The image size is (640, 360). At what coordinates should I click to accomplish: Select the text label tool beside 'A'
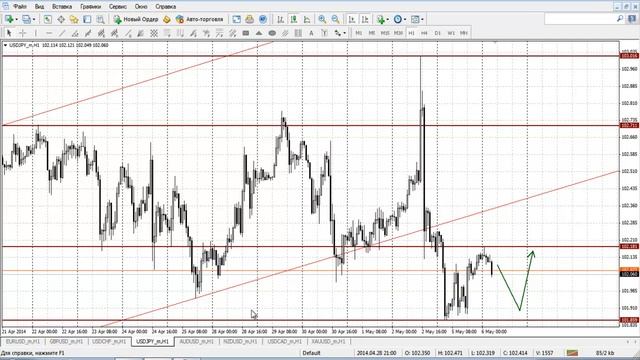(x=324, y=33)
